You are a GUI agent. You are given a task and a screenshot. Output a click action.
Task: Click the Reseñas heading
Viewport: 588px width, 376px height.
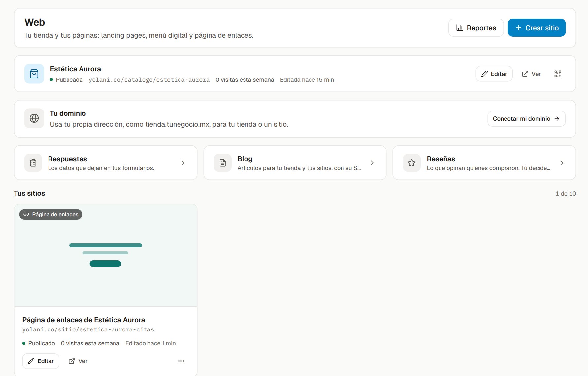point(441,159)
